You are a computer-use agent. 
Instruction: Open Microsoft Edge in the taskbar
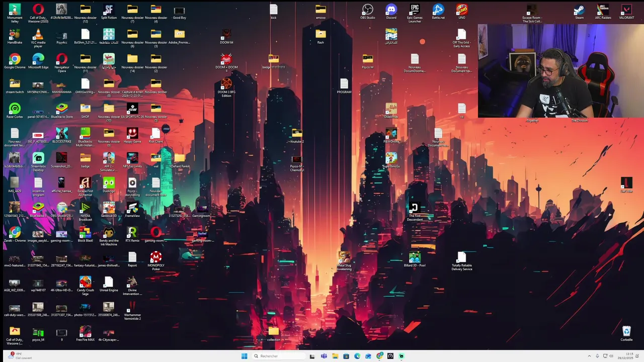pos(357,356)
